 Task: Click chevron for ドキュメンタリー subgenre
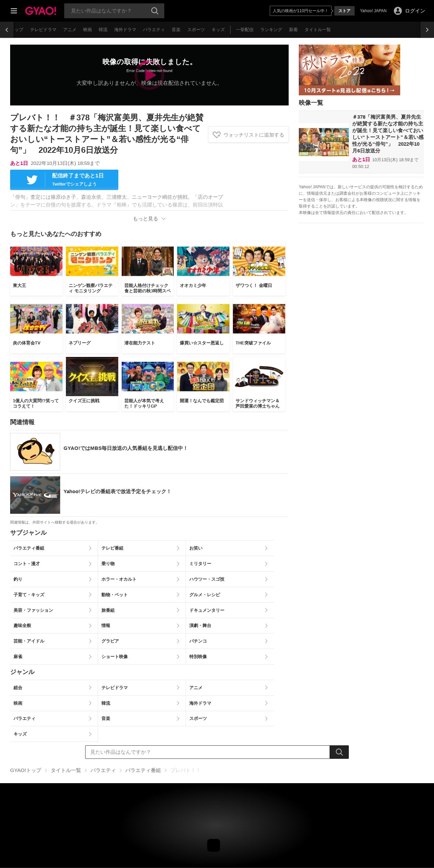pos(266,610)
